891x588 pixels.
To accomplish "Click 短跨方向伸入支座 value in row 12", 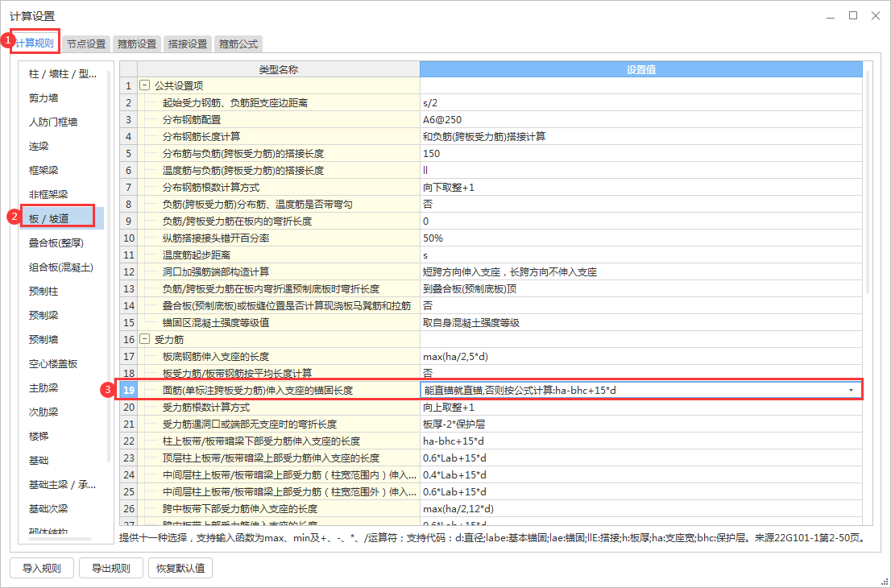I will pos(641,272).
